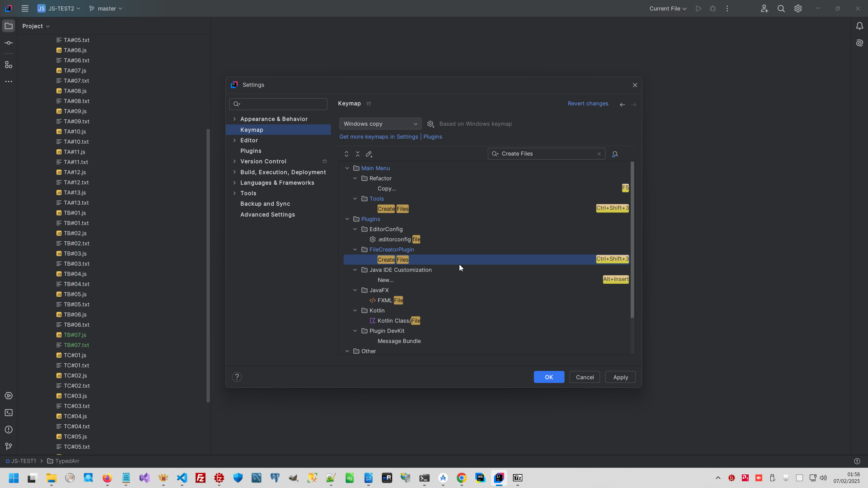Clear the Create Files search text

[599, 154]
